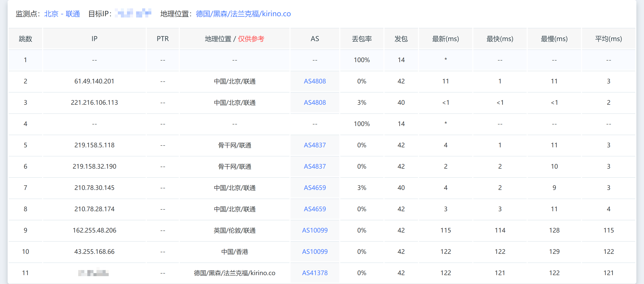
Task: Click the 最新(ms) column header
Action: tap(445, 39)
